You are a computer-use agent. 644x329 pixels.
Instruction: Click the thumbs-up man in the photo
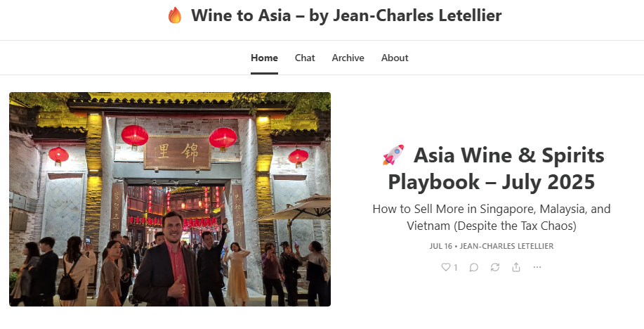point(169,259)
